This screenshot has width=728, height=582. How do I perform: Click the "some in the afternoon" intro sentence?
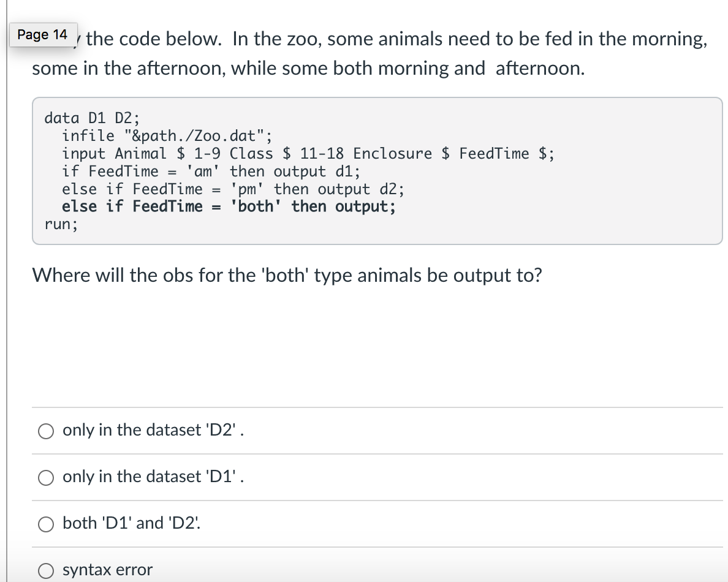click(308, 68)
